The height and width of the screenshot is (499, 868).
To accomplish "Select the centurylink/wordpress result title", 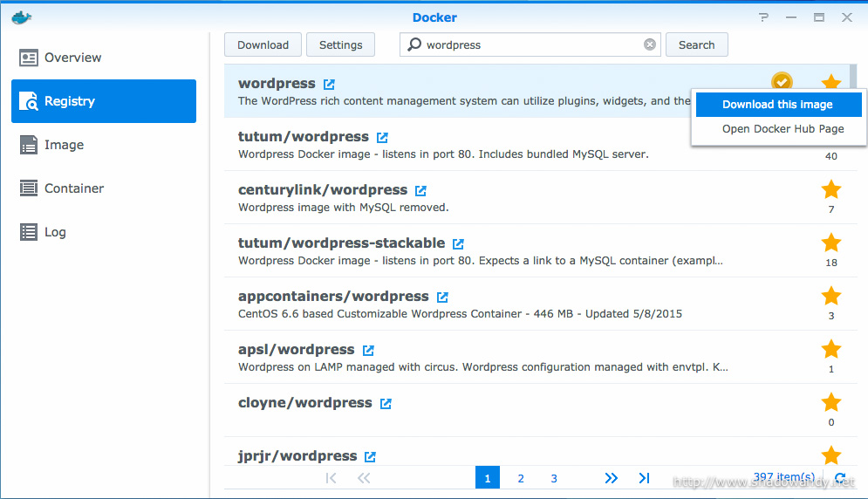I will tap(323, 189).
